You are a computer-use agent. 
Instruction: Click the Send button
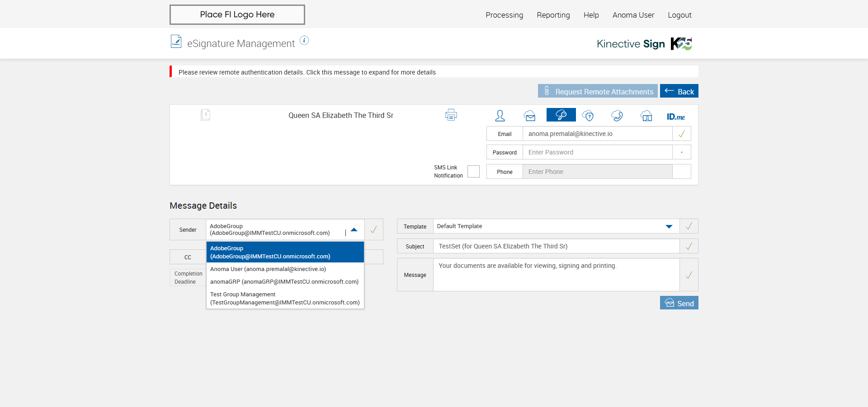pos(679,303)
